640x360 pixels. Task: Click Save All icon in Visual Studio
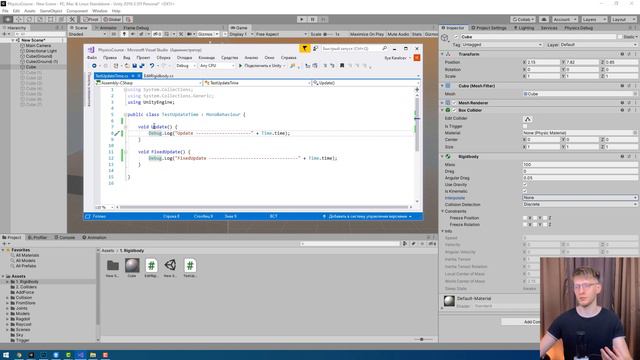coord(142,66)
